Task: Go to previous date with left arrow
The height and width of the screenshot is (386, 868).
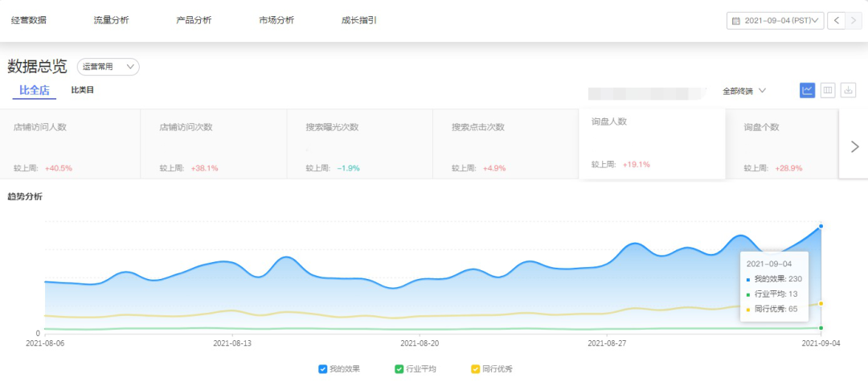Action: coord(836,21)
